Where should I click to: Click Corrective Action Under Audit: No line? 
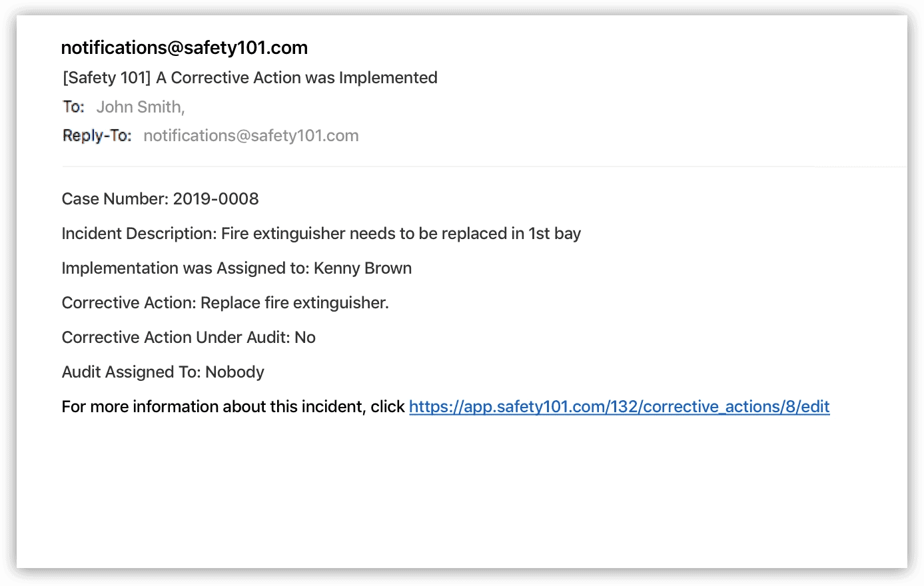[189, 338]
